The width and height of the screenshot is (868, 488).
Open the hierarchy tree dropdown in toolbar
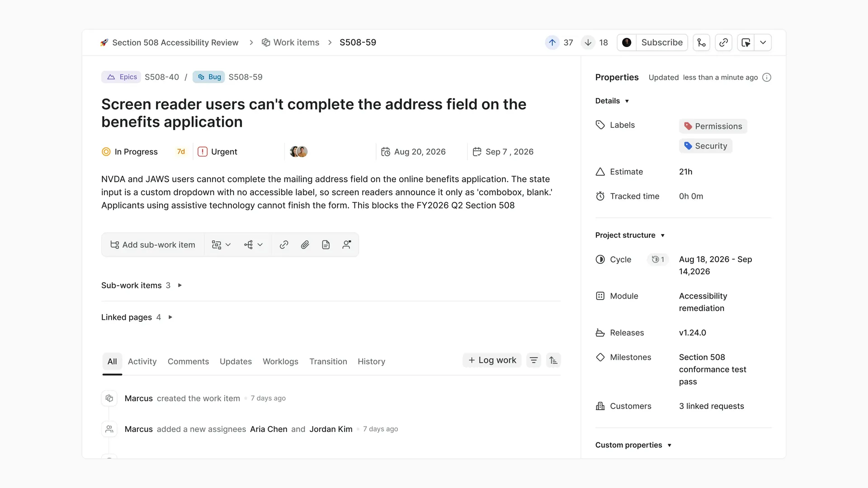pos(253,245)
